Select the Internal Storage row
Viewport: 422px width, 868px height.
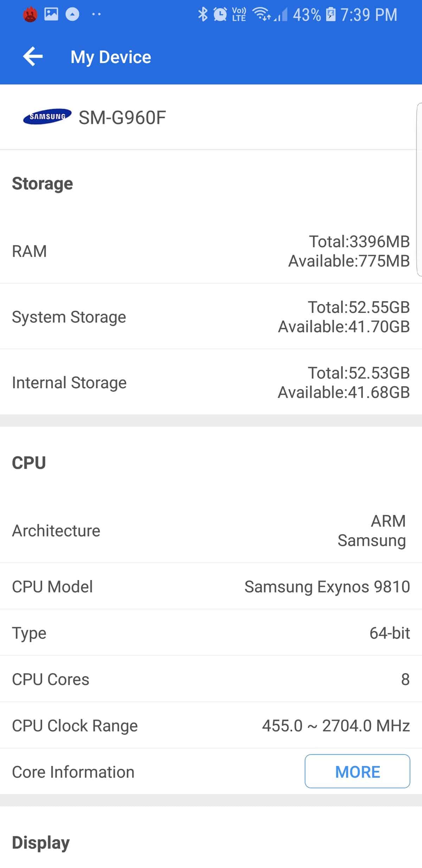[x=211, y=383]
